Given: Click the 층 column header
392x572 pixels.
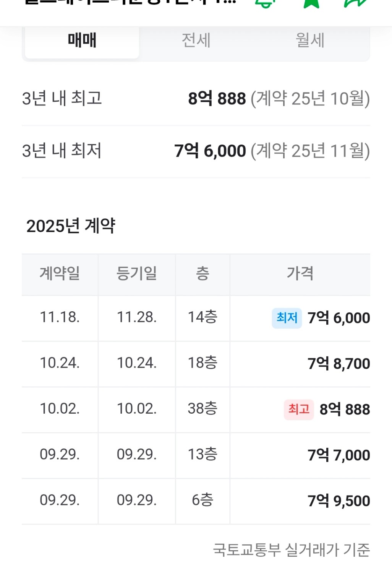Looking at the screenshot, I should click(202, 274).
